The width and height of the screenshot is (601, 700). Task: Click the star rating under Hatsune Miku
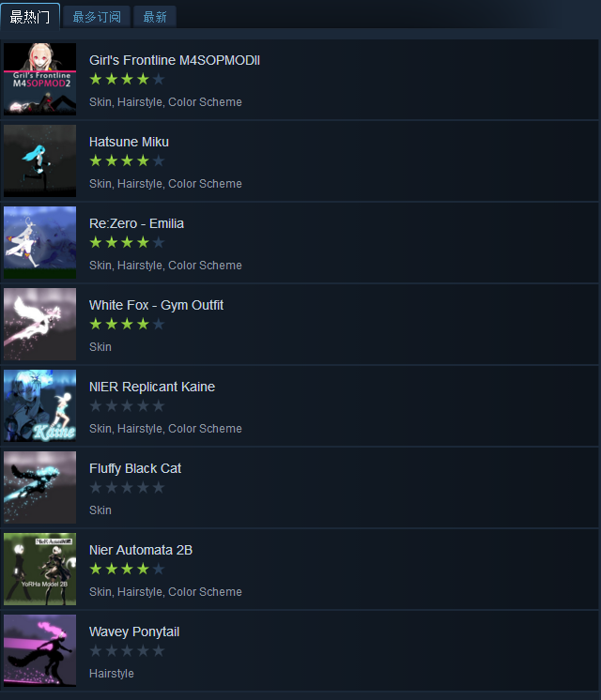[x=127, y=160]
